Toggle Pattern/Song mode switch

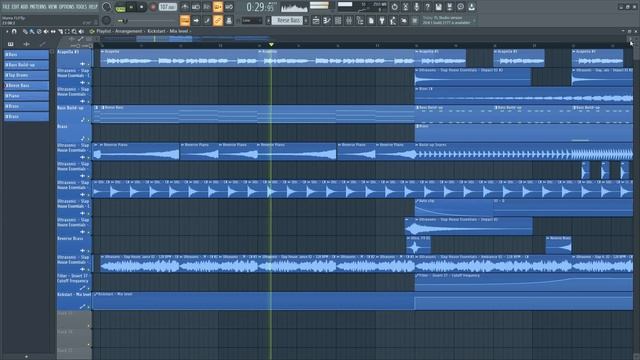(120, 8)
